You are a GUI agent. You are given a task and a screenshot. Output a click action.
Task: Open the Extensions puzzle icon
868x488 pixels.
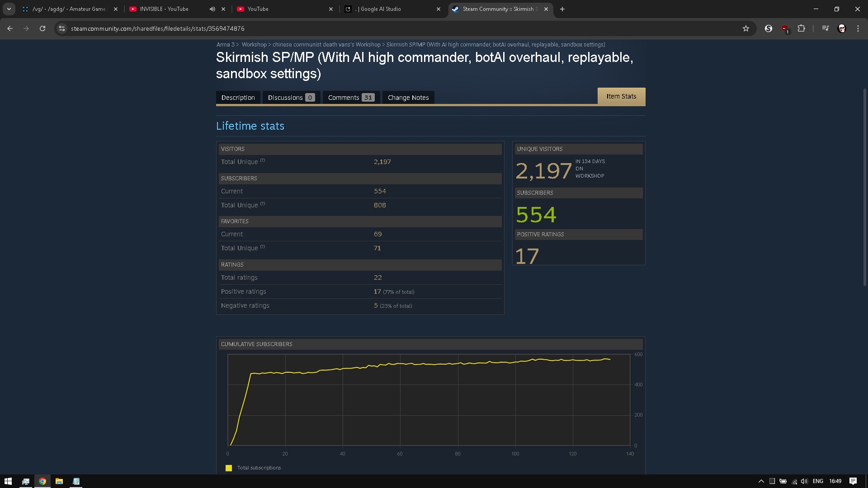point(801,28)
